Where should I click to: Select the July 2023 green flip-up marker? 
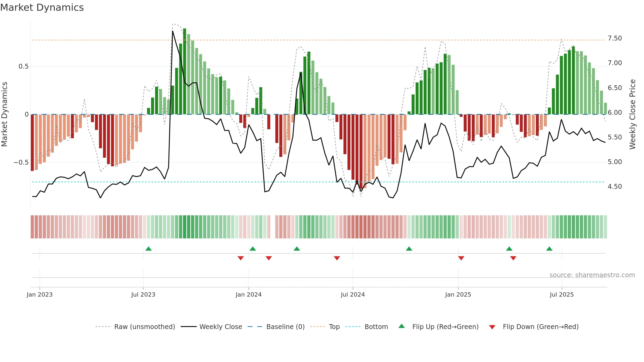click(149, 249)
